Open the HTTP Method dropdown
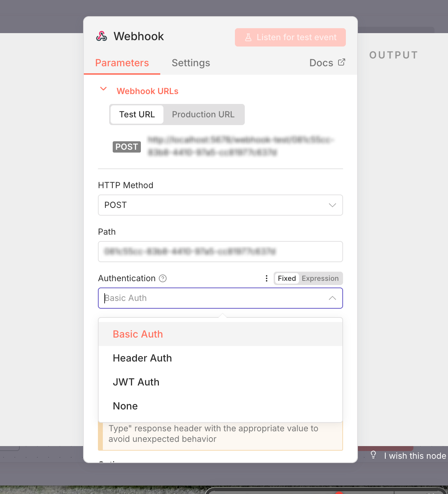448x494 pixels. (220, 205)
